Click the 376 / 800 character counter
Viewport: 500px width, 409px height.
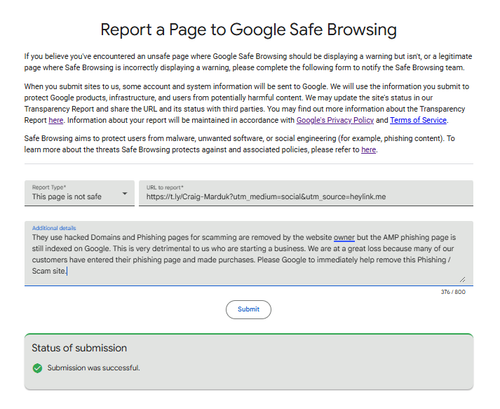tap(453, 292)
